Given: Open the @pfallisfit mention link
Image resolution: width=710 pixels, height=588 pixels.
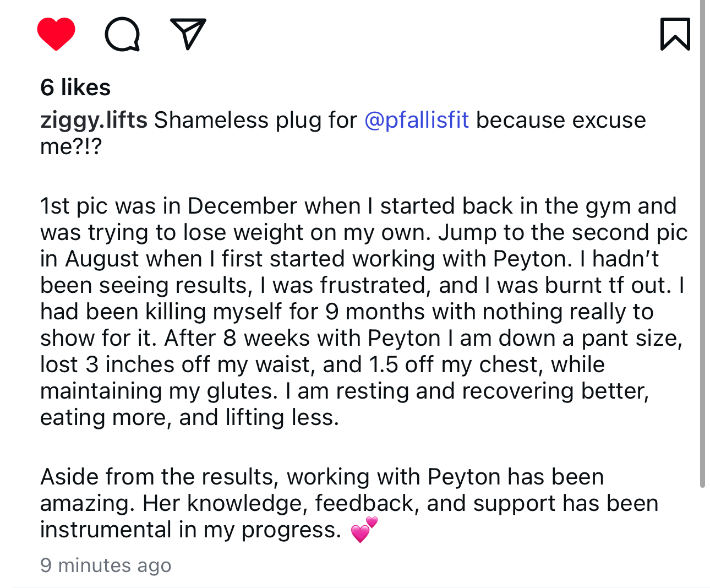Looking at the screenshot, I should coord(417,120).
